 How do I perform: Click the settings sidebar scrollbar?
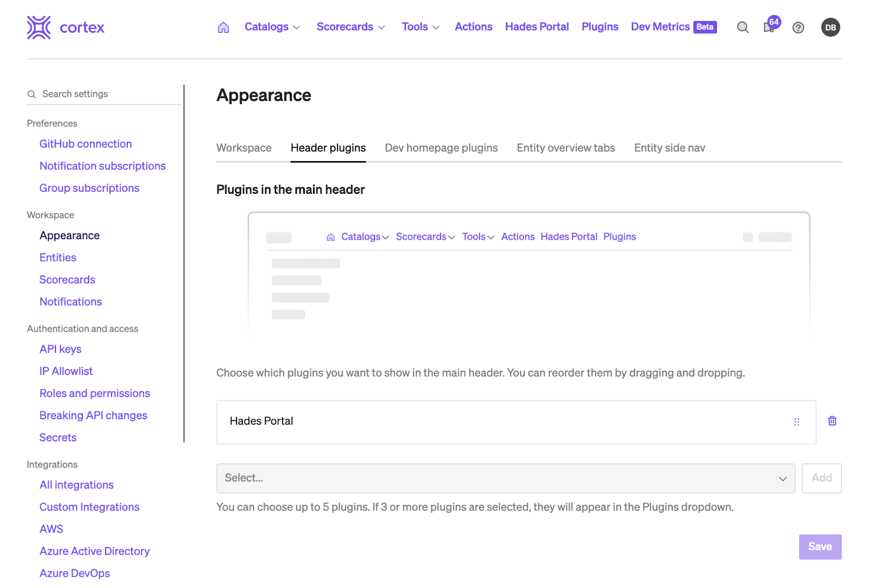point(184,264)
